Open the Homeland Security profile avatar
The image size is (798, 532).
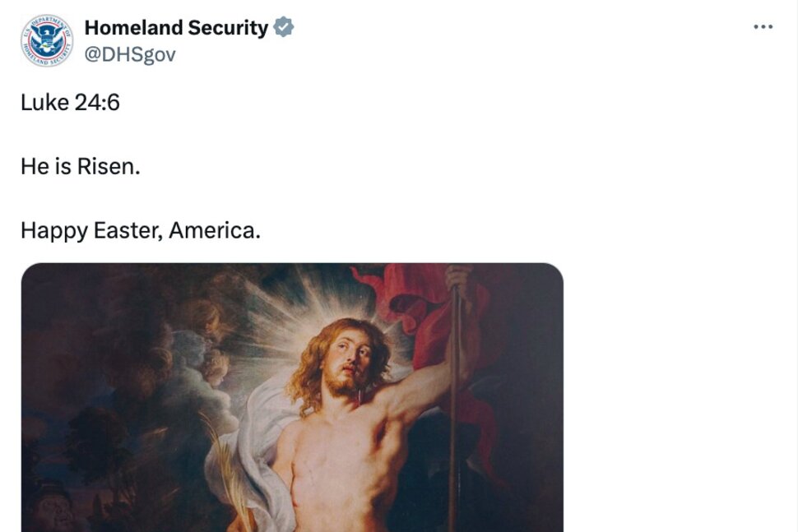click(x=47, y=40)
